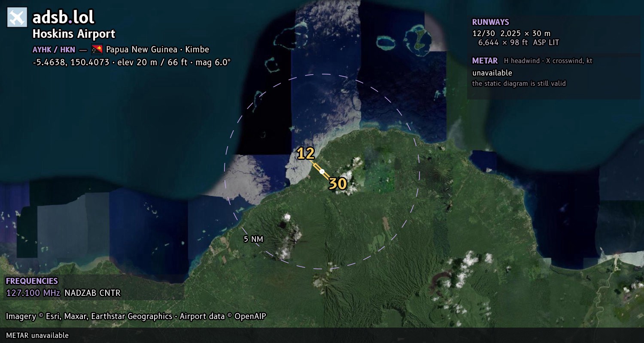Click the METAR panel heading

click(x=485, y=61)
